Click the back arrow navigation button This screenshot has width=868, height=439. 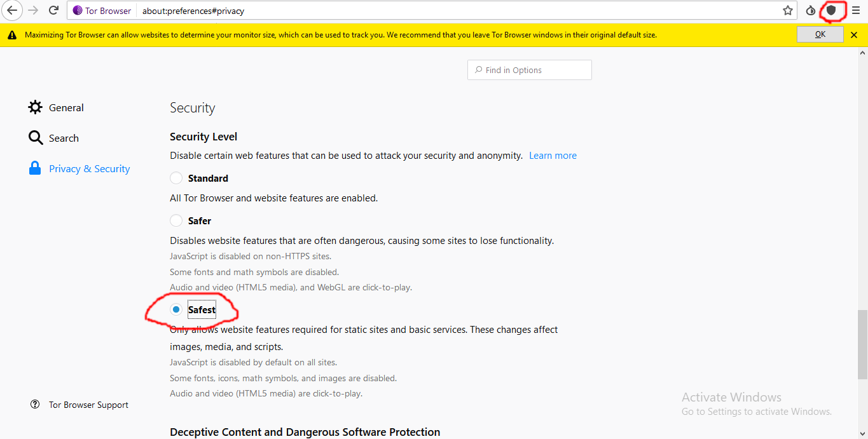12,10
